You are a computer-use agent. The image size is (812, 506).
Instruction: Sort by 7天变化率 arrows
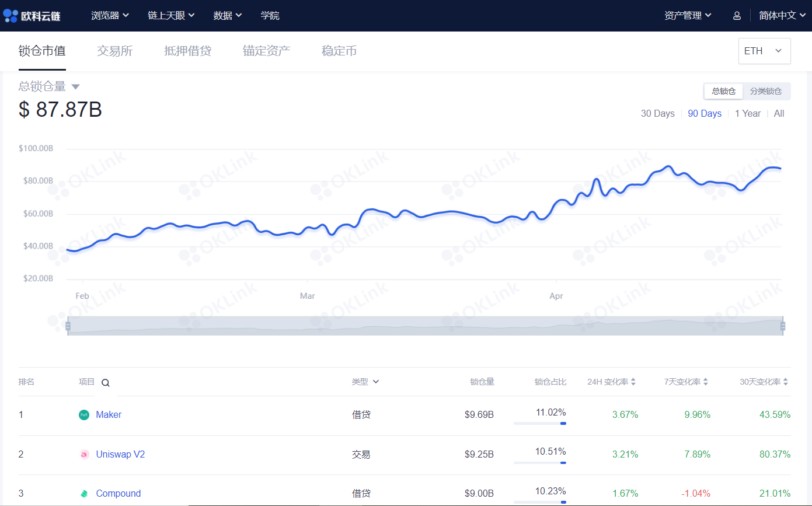click(706, 382)
